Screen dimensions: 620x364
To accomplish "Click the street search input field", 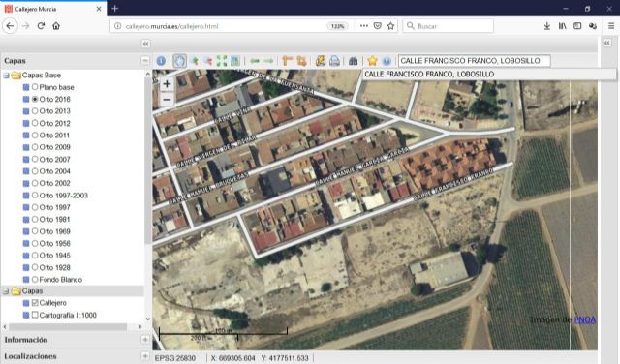I will [x=474, y=60].
